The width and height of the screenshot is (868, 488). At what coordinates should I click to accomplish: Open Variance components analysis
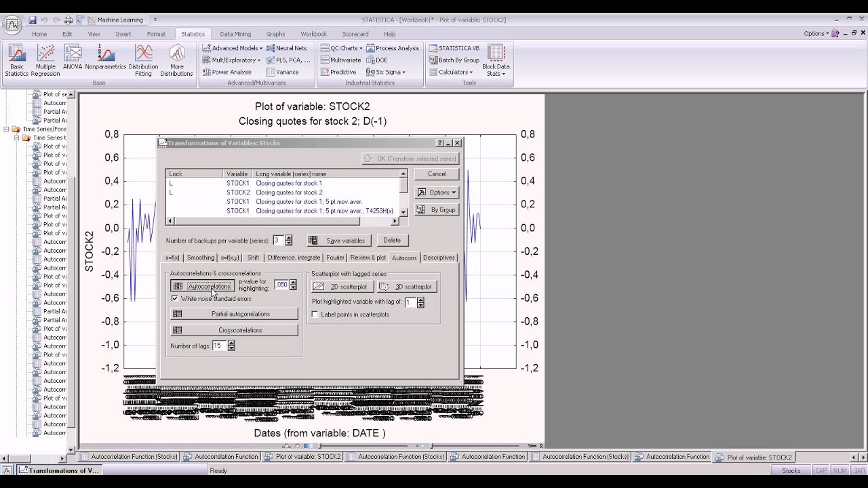click(283, 72)
